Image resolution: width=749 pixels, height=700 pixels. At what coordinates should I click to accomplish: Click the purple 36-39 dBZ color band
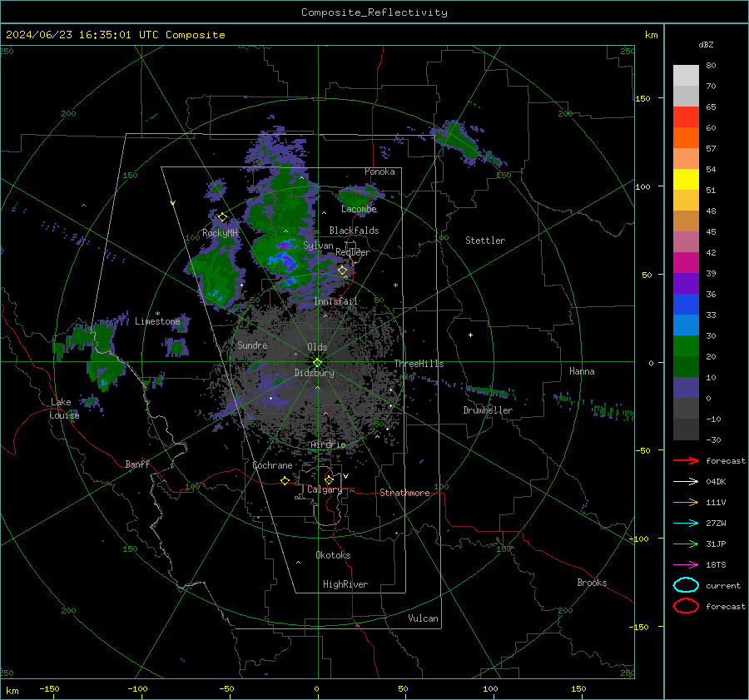coord(686,284)
